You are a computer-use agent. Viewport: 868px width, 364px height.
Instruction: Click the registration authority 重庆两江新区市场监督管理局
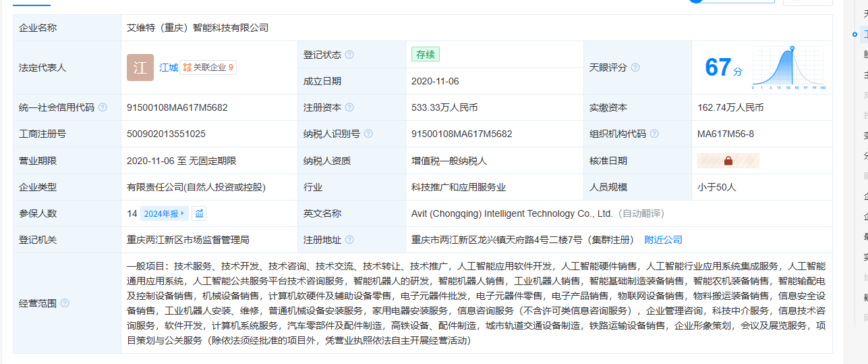pos(188,240)
